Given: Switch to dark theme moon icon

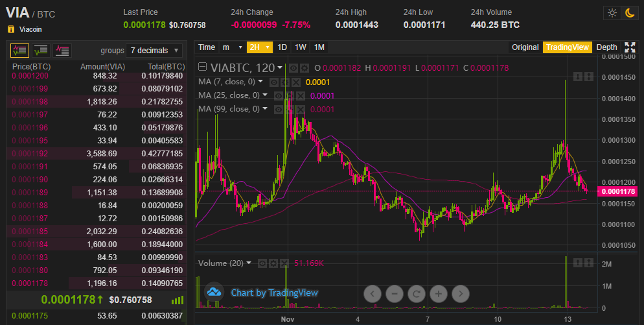Looking at the screenshot, I should [x=629, y=13].
